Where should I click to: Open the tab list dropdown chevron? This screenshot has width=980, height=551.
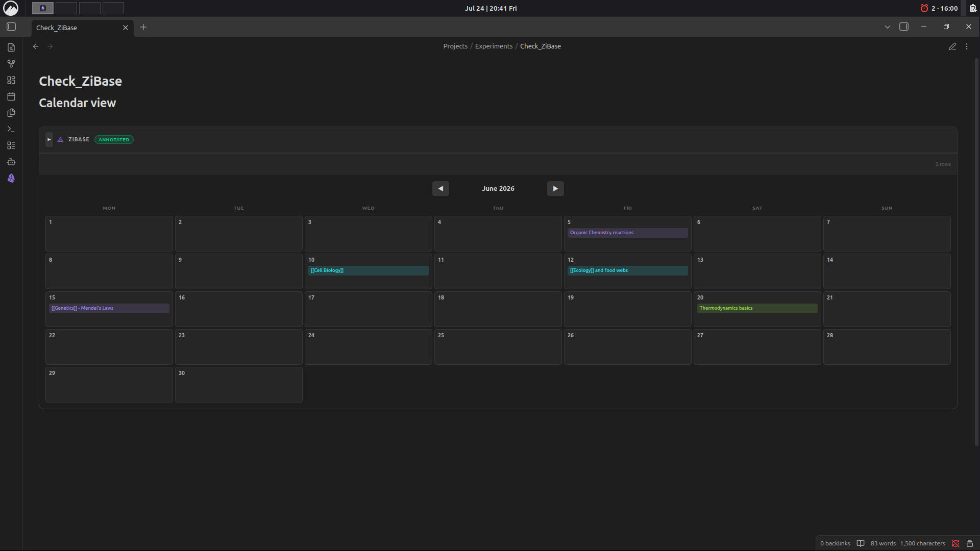pos(888,27)
